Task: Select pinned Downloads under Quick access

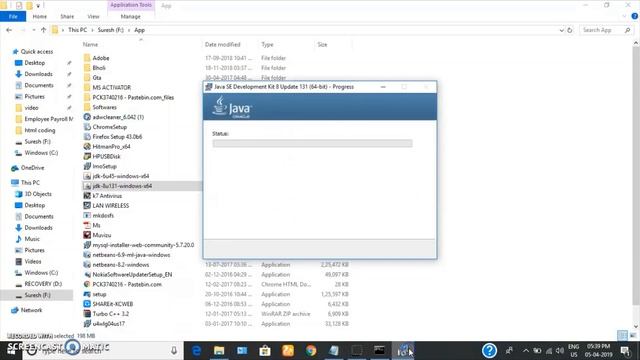Action: 38,74
